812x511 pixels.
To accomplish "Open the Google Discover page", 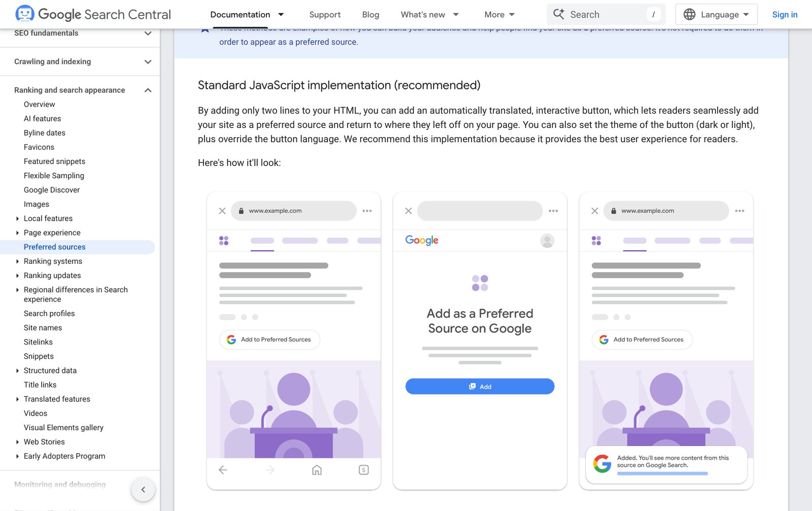I will click(52, 190).
